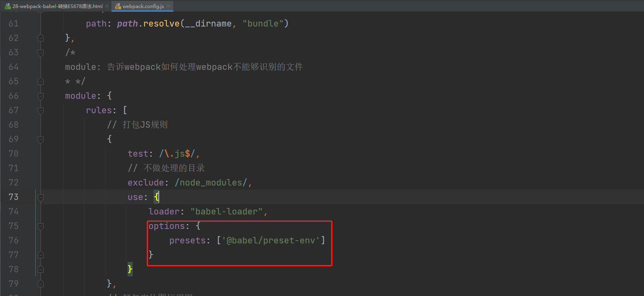Close the webpack.config.js tab
Image resolution: width=644 pixels, height=296 pixels.
[x=168, y=6]
